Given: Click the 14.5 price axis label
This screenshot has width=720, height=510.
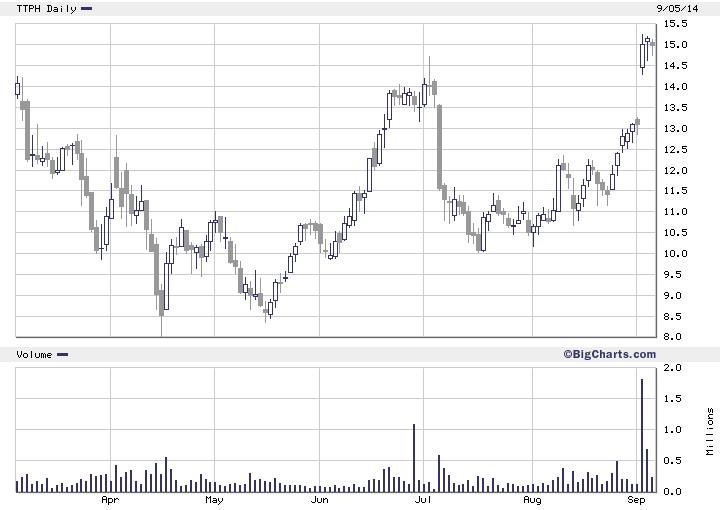Looking at the screenshot, I should pyautogui.click(x=675, y=66).
